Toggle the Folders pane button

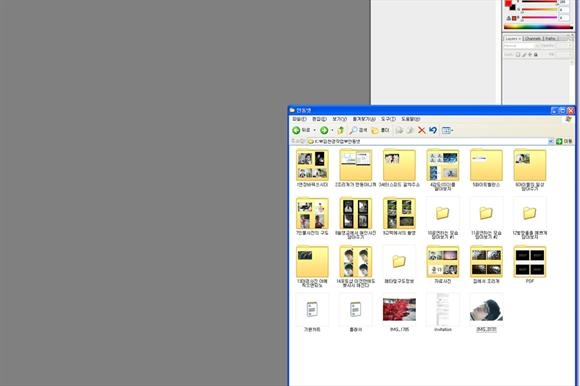click(x=380, y=130)
